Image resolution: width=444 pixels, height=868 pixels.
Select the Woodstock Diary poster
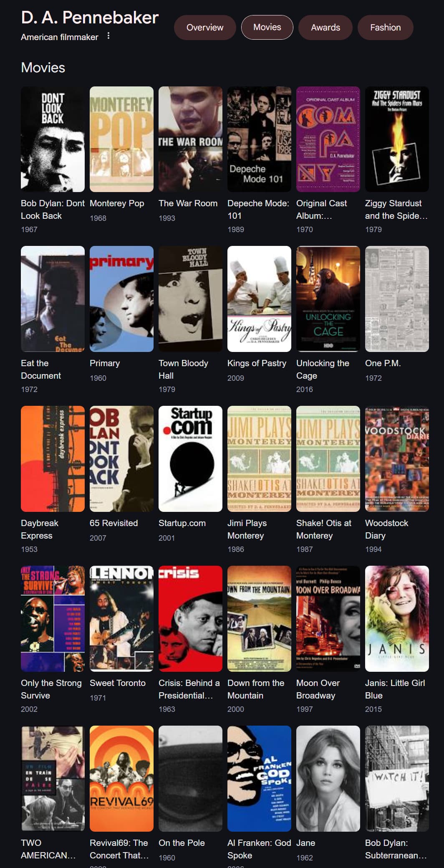pos(397,459)
